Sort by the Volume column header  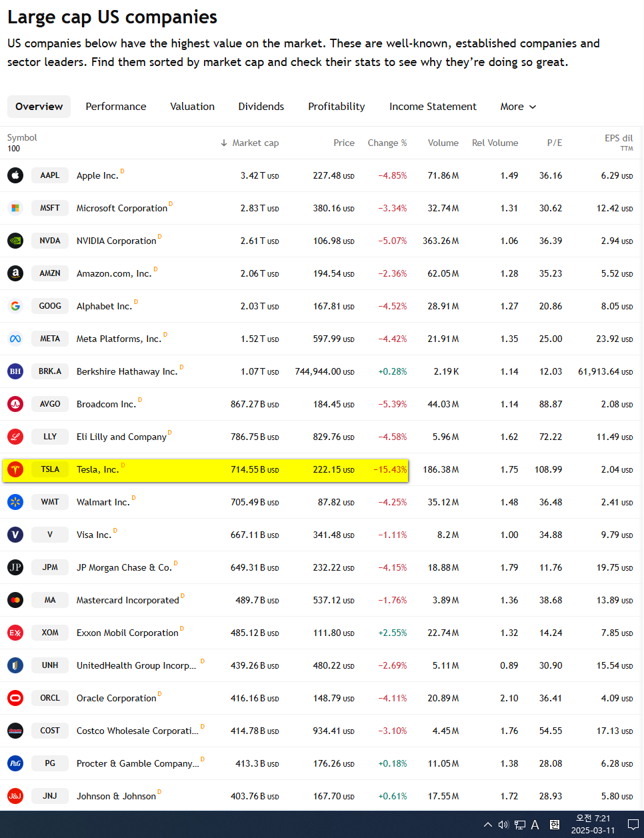coord(443,143)
